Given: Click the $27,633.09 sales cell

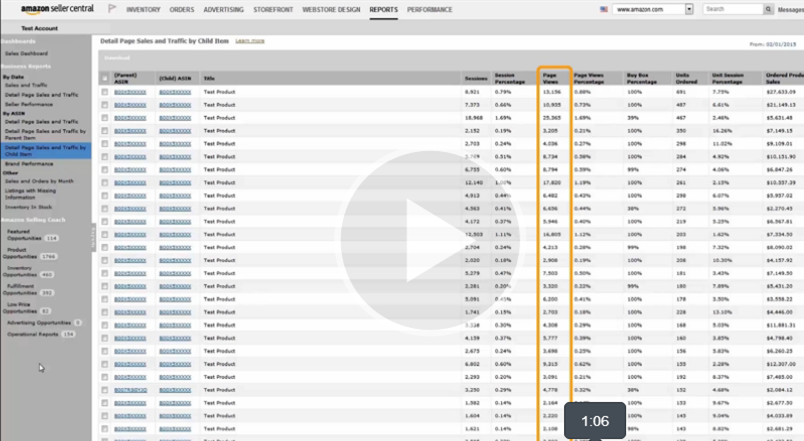Looking at the screenshot, I should 781,92.
